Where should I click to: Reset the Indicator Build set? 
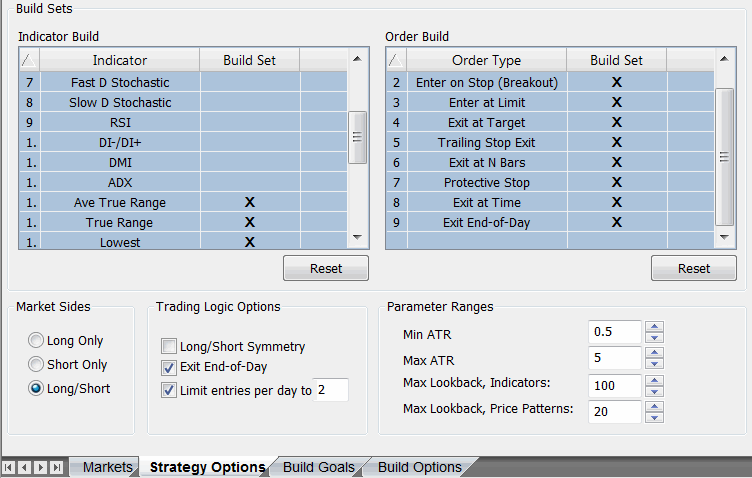point(326,268)
